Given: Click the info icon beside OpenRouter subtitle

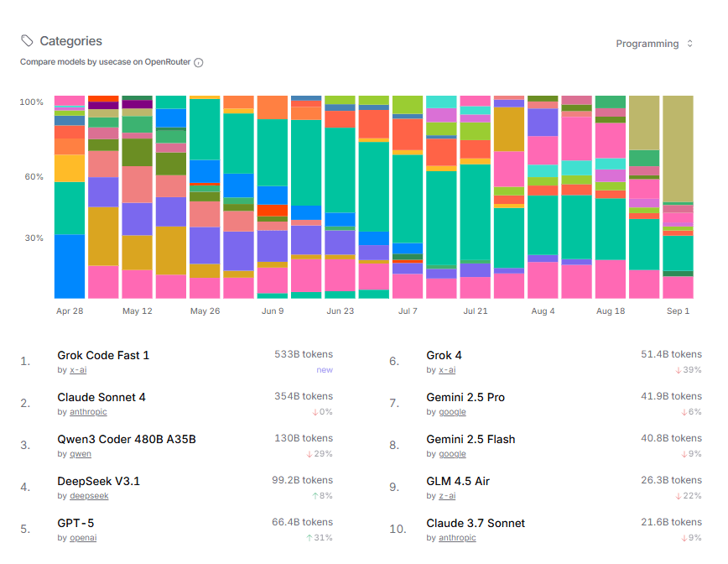Looking at the screenshot, I should pos(199,62).
